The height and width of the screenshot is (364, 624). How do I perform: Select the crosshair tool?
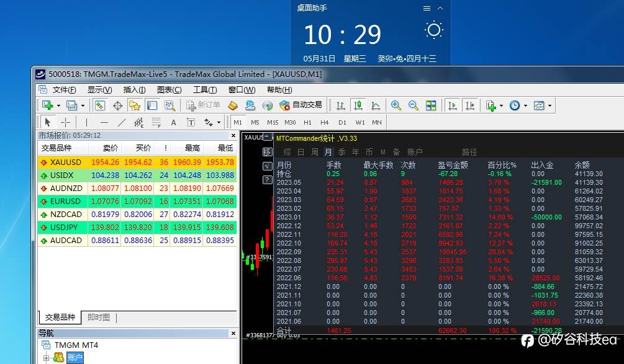tap(65, 122)
